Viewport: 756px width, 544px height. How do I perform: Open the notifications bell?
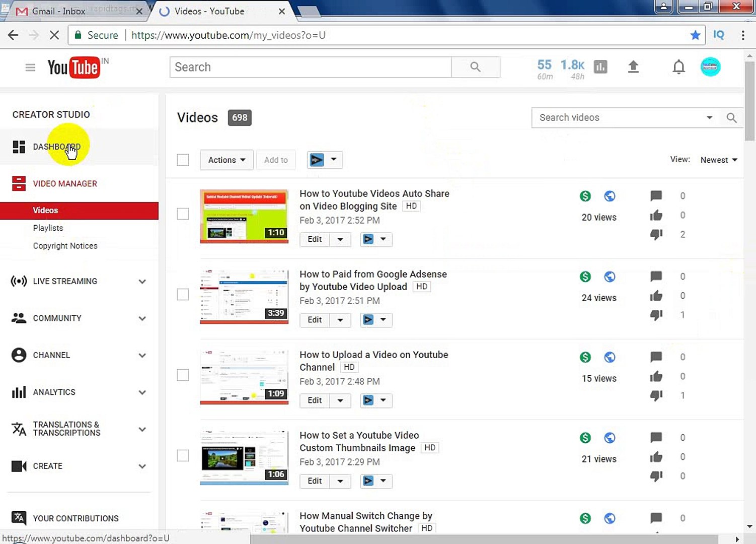coord(678,66)
